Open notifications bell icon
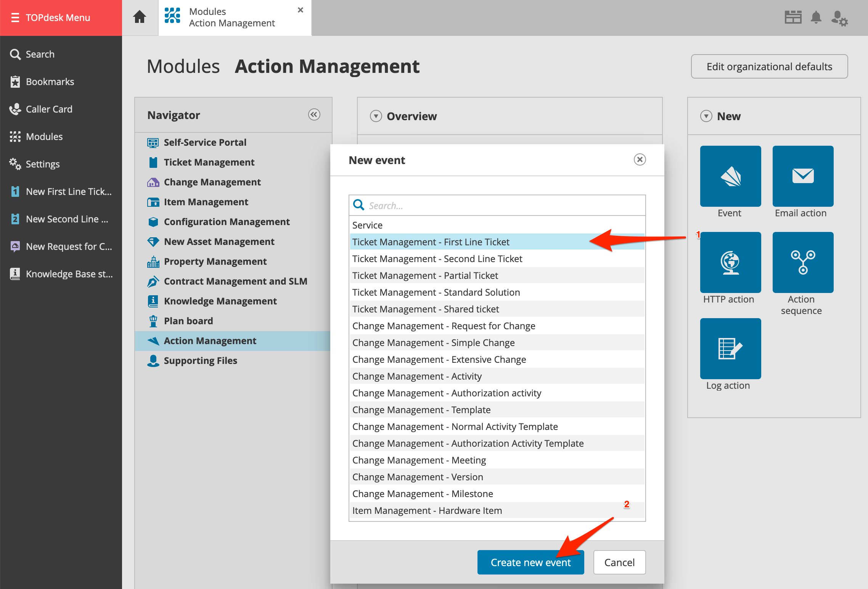The height and width of the screenshot is (589, 868). pos(816,18)
